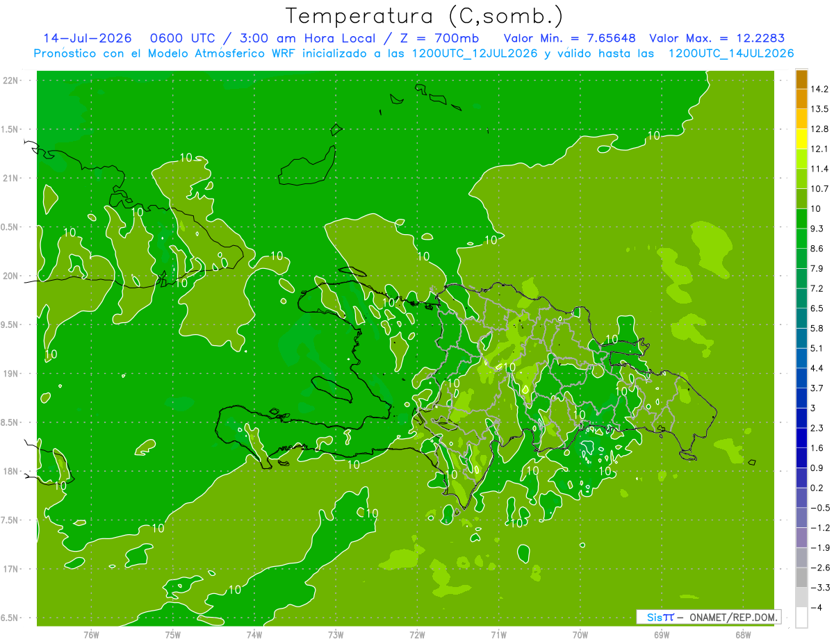Click "3:00 am Hora Local" text

pyautogui.click(x=308, y=38)
